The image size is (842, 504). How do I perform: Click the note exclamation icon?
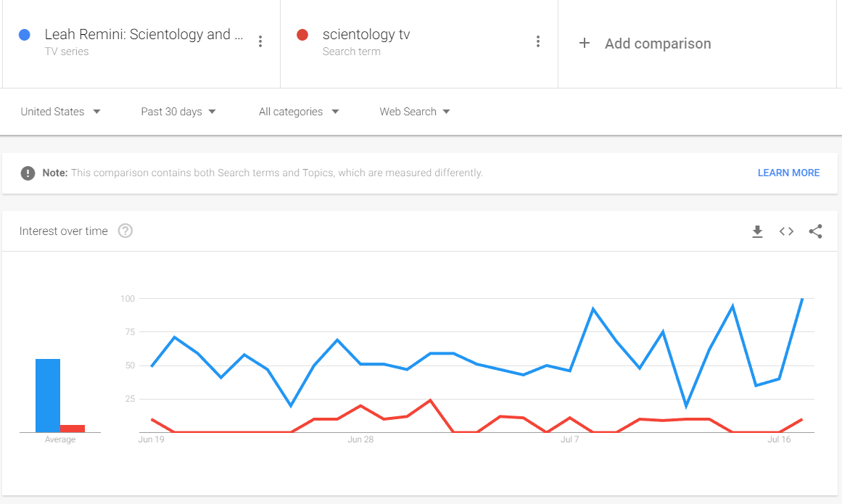pos(28,173)
